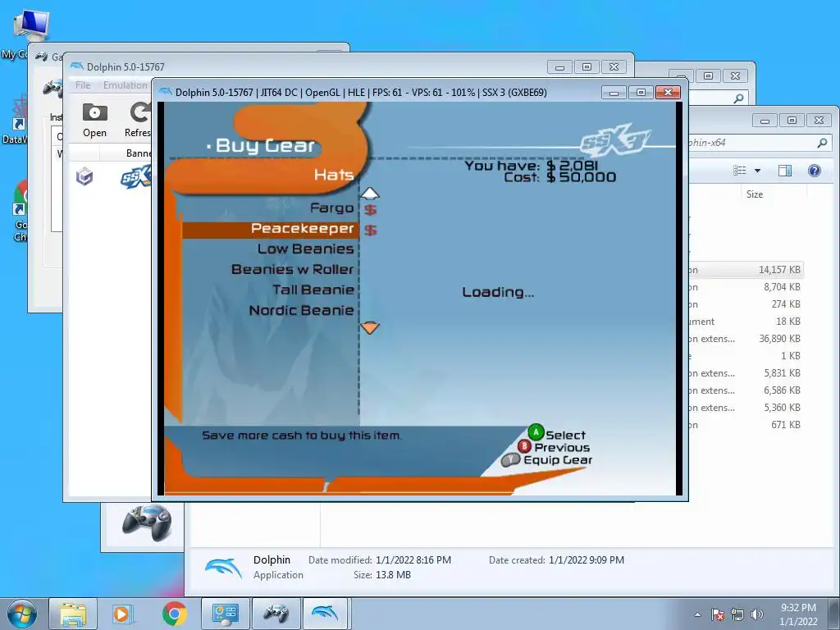Click the game controller icon in back window
Viewport: 840px width, 630px height.
[146, 523]
